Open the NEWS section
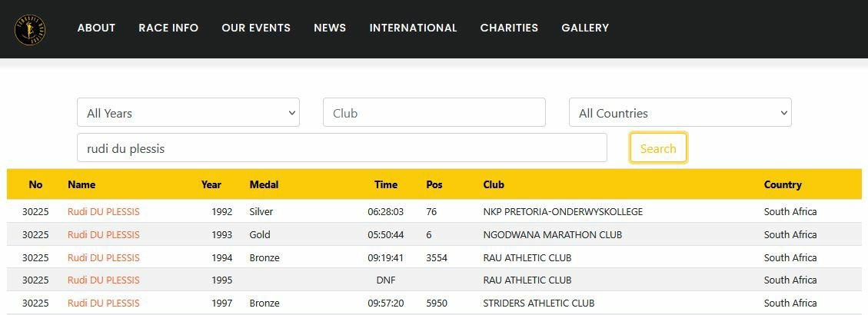The height and width of the screenshot is (315, 868). [x=330, y=28]
